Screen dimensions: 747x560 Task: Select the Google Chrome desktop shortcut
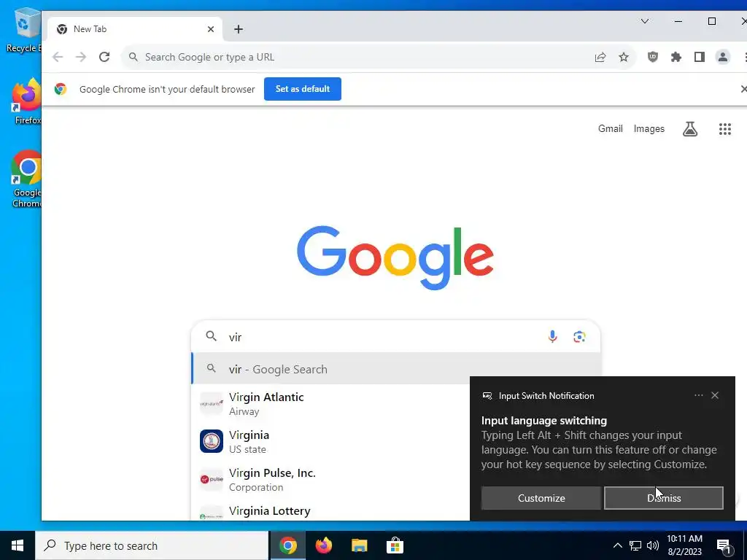[26, 179]
